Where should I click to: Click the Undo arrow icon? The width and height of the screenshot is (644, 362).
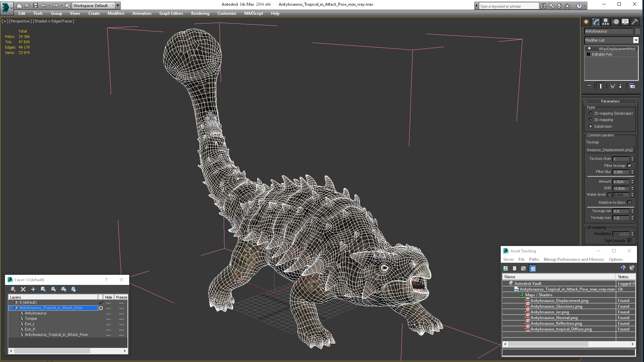click(x=43, y=5)
